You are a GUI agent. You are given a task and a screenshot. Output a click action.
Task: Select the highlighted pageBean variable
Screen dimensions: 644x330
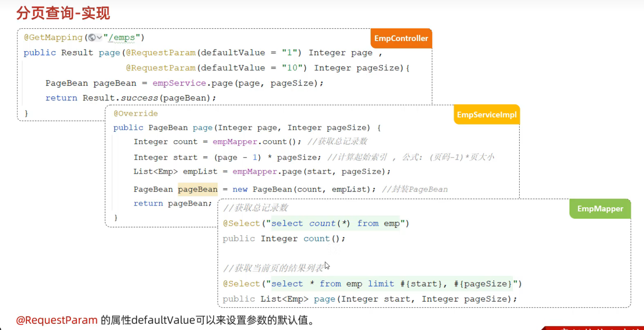197,189
